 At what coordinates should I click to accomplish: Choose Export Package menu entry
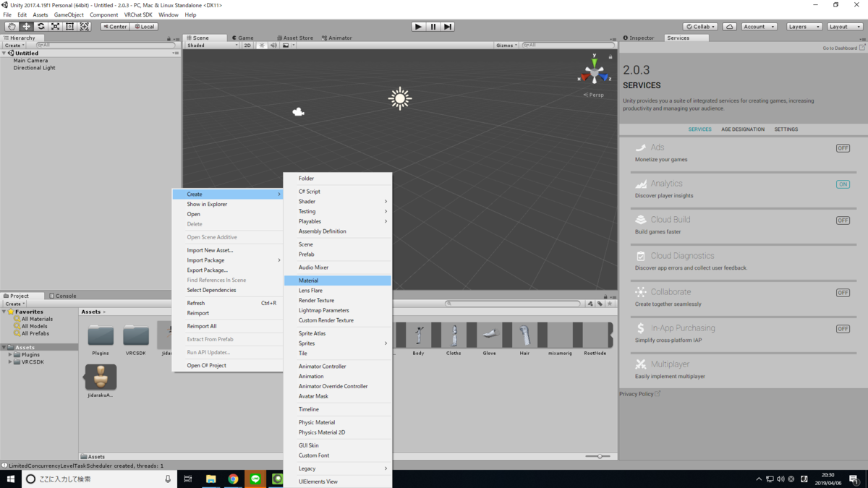click(x=228, y=270)
